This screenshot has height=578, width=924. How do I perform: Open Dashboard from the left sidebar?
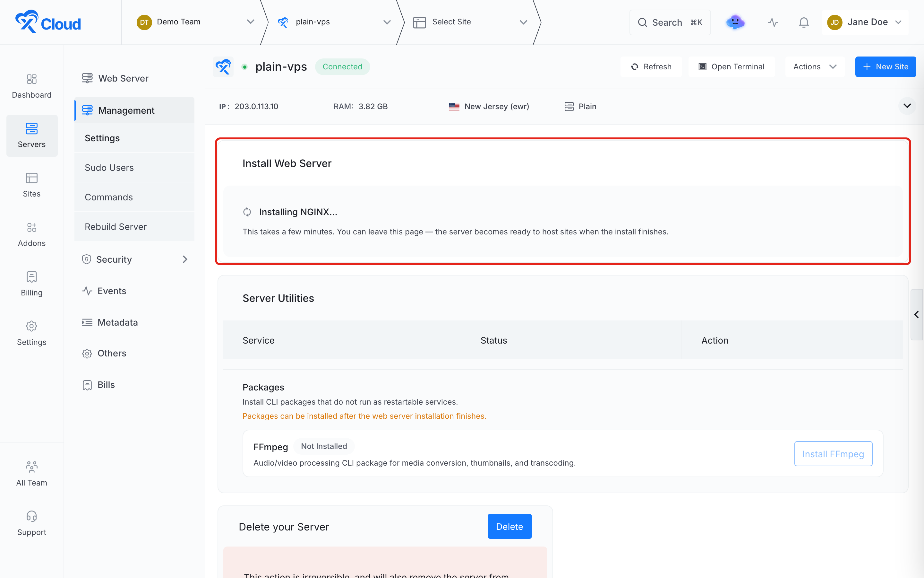32,86
